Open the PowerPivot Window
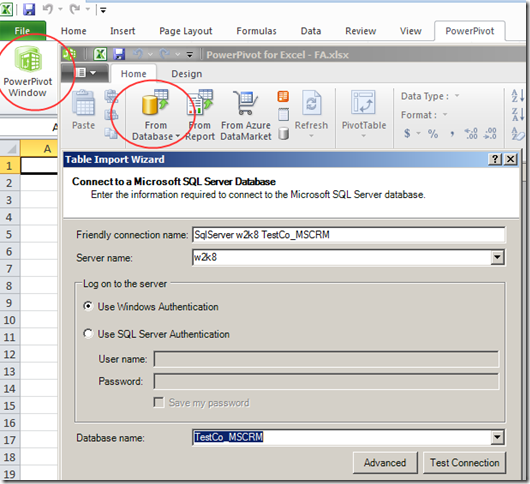Screen dimensions: 530x484 28,72
